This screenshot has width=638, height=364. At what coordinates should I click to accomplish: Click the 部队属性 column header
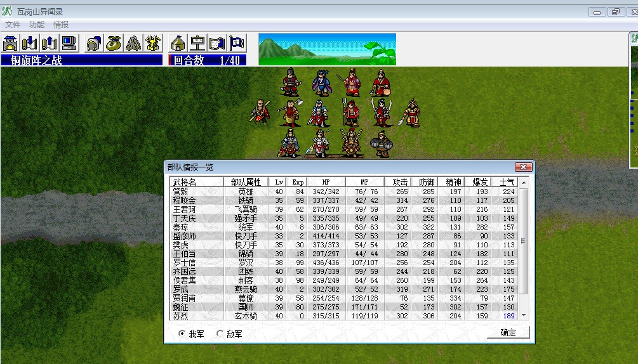pos(246,182)
